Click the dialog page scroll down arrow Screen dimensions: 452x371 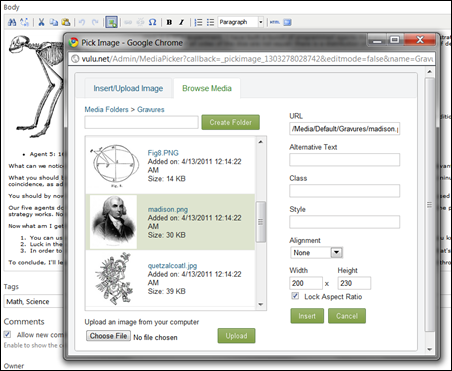(x=430, y=349)
